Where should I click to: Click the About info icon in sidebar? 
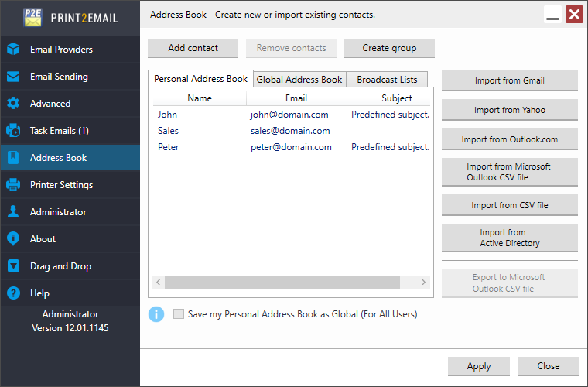(13, 239)
